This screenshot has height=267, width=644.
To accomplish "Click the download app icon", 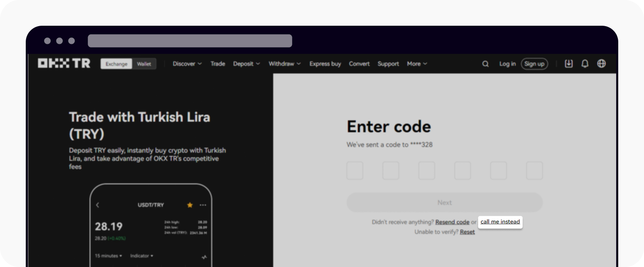I will tap(569, 64).
